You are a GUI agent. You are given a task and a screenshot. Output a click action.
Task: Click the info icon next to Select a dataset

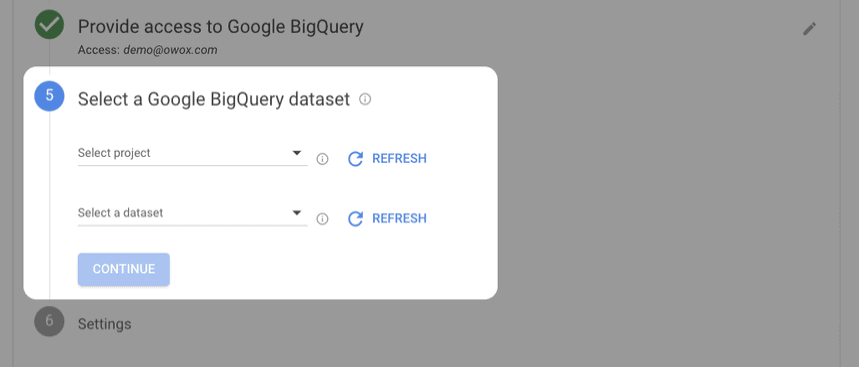(323, 219)
